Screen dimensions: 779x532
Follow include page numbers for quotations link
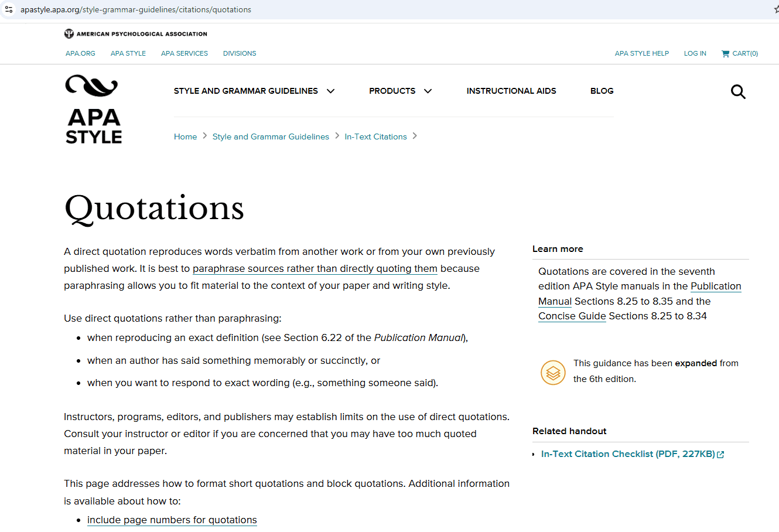(x=172, y=520)
